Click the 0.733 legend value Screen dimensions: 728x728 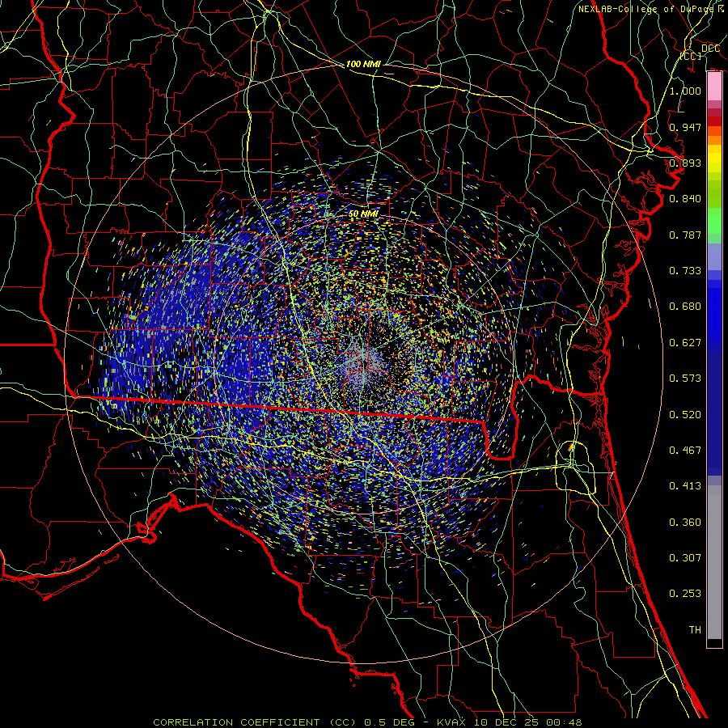pyautogui.click(x=685, y=271)
